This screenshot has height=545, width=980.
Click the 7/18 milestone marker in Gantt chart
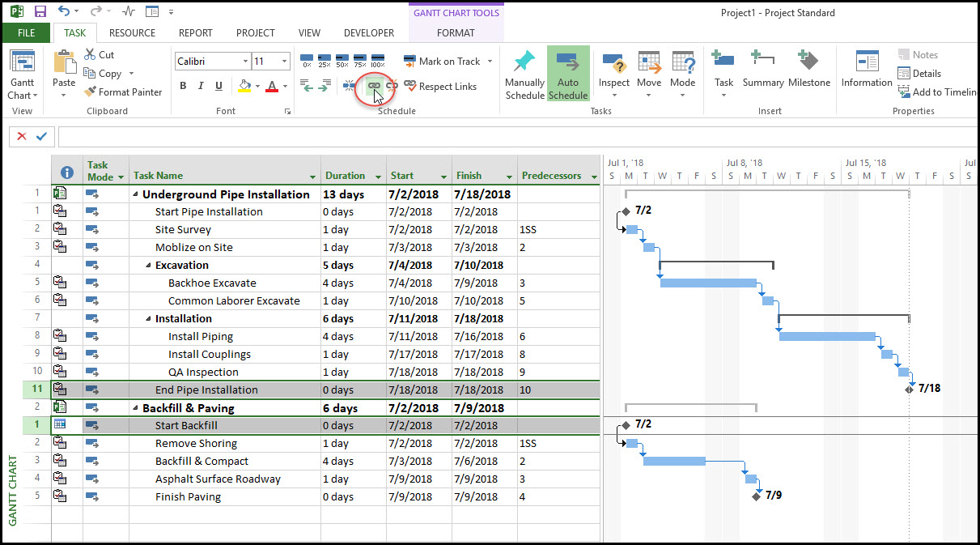pos(910,389)
